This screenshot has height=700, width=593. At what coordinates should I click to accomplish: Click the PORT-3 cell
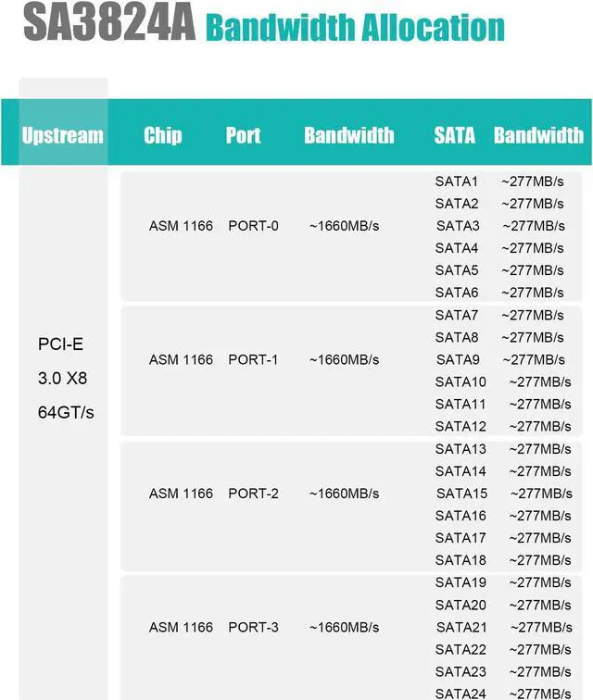tap(253, 627)
